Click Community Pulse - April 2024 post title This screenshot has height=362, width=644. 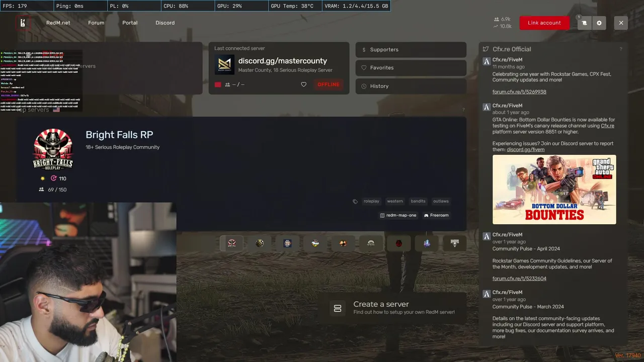point(526,249)
